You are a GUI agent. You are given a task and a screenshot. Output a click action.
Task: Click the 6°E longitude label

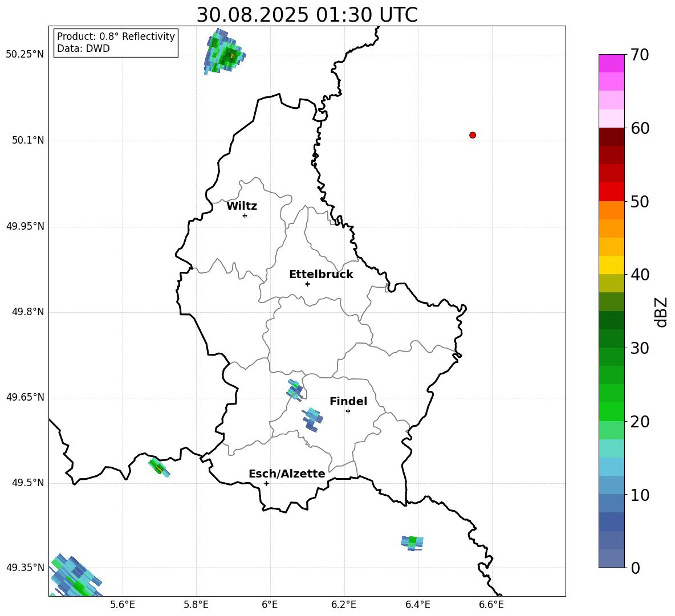tap(270, 605)
